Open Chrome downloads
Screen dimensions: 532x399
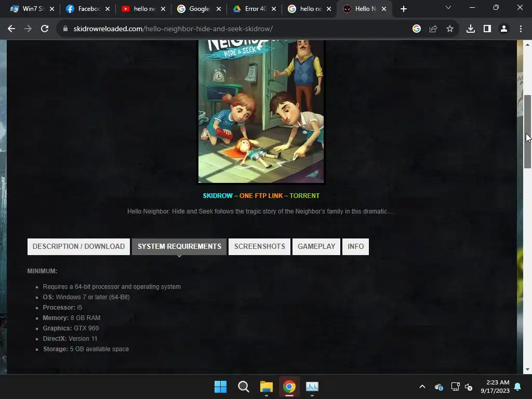click(471, 29)
